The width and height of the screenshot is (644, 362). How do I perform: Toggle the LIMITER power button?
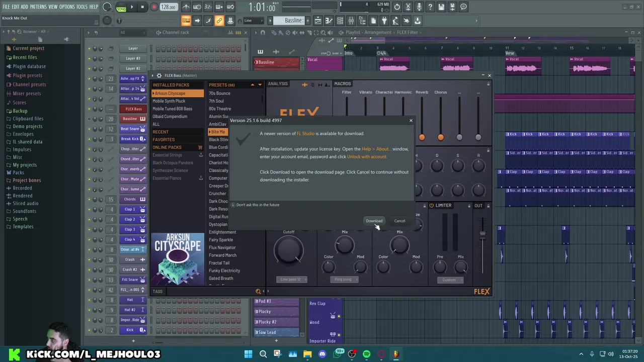pos(431,206)
